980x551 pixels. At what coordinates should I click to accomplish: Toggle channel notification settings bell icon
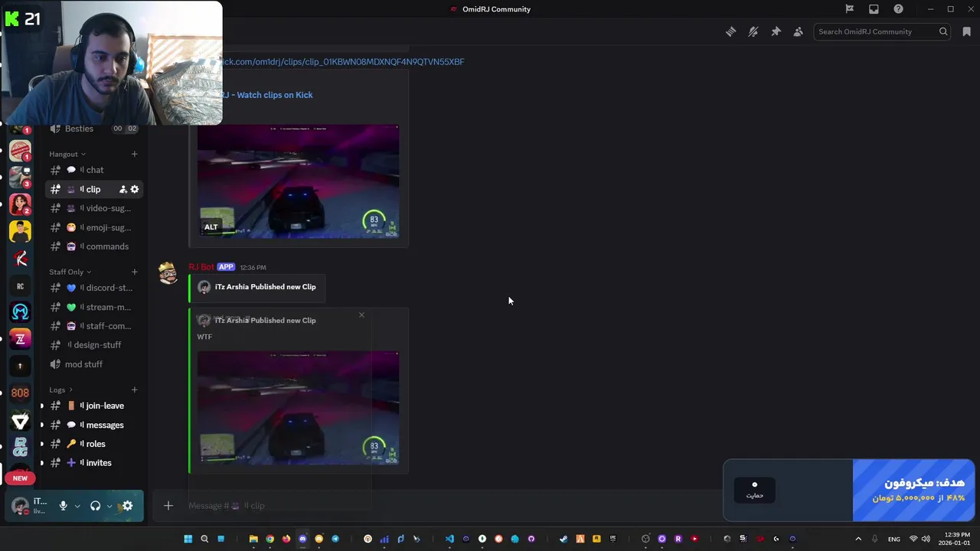click(x=753, y=31)
